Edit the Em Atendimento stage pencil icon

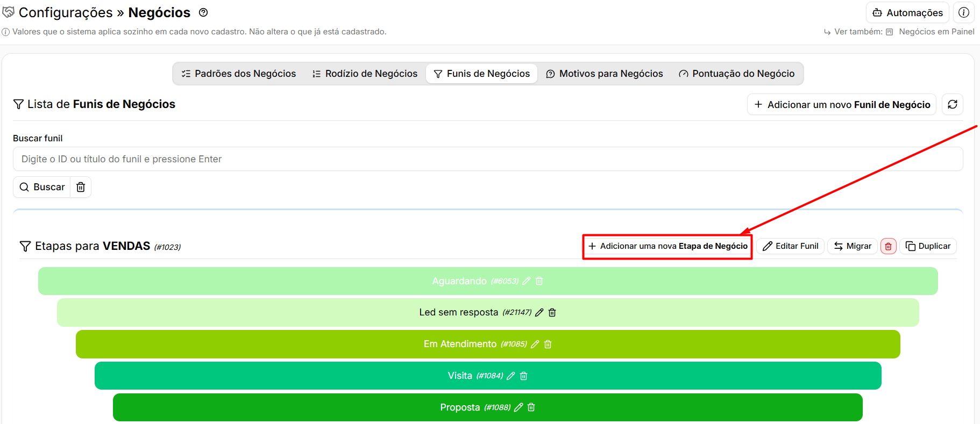(535, 344)
